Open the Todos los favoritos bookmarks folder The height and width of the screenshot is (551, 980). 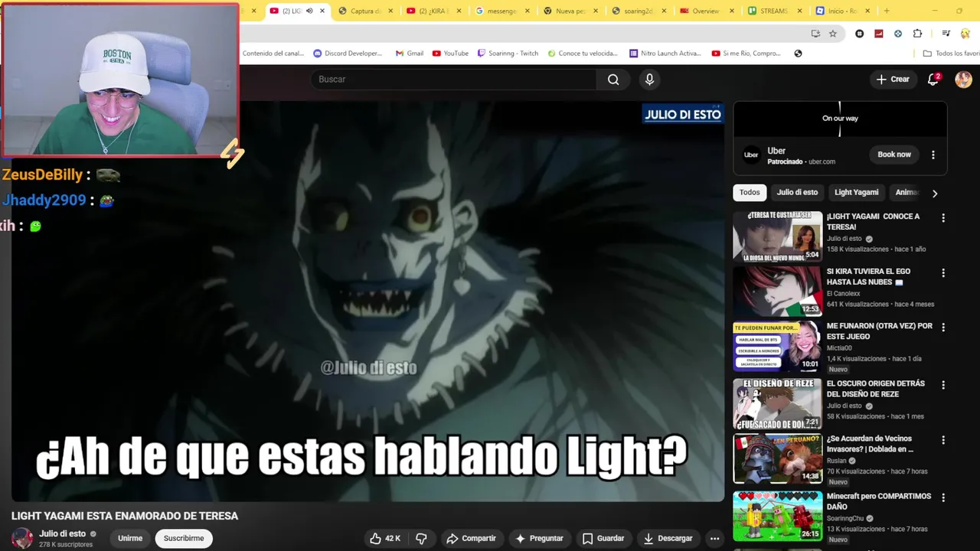pyautogui.click(x=950, y=54)
